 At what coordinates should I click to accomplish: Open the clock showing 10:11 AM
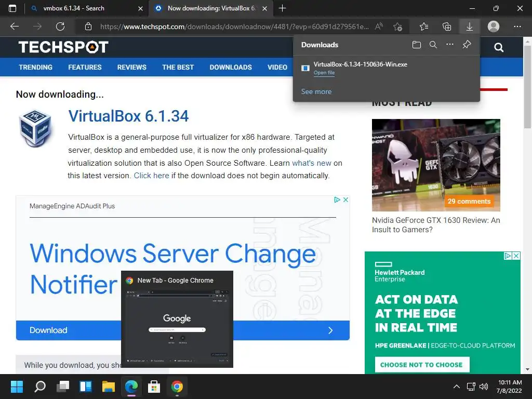[509, 387]
